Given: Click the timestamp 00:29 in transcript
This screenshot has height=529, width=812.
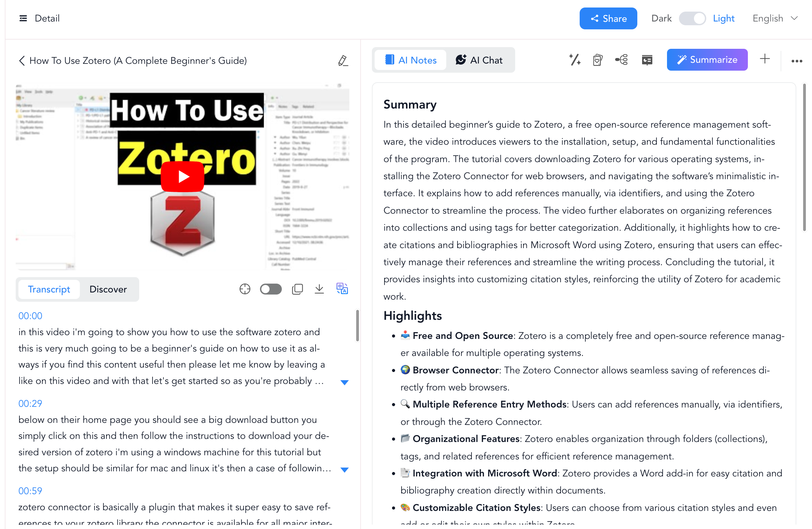Looking at the screenshot, I should [30, 403].
